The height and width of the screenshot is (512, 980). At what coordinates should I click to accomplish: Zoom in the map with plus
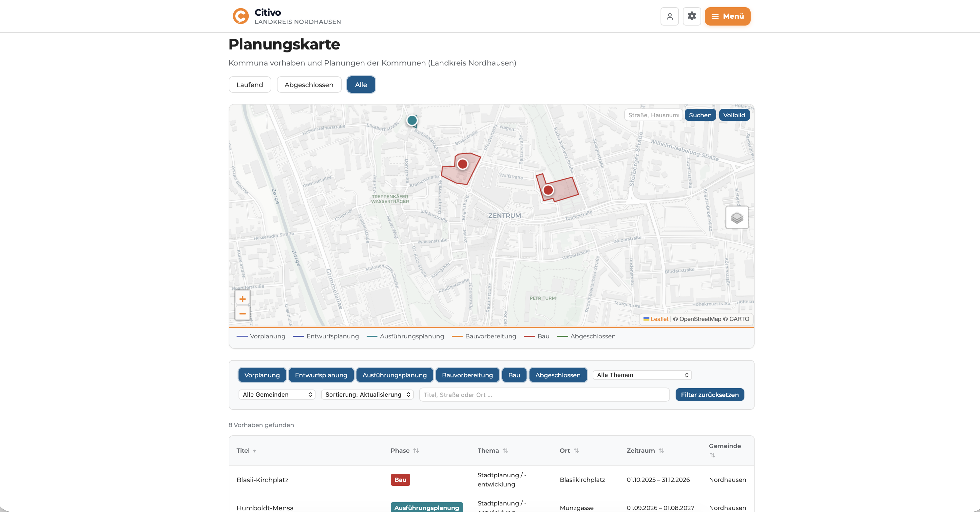click(x=242, y=299)
